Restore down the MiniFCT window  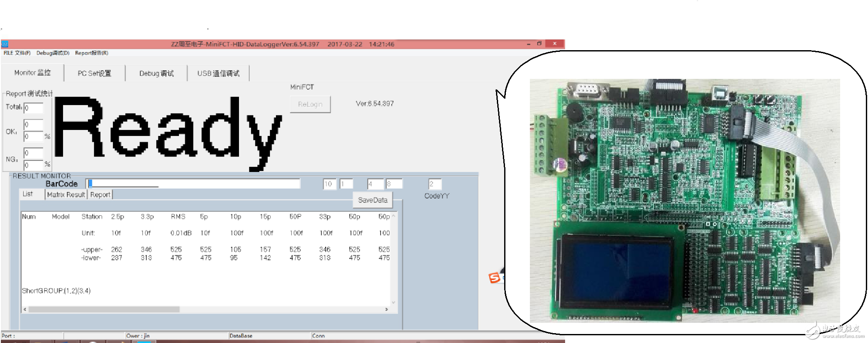click(539, 44)
